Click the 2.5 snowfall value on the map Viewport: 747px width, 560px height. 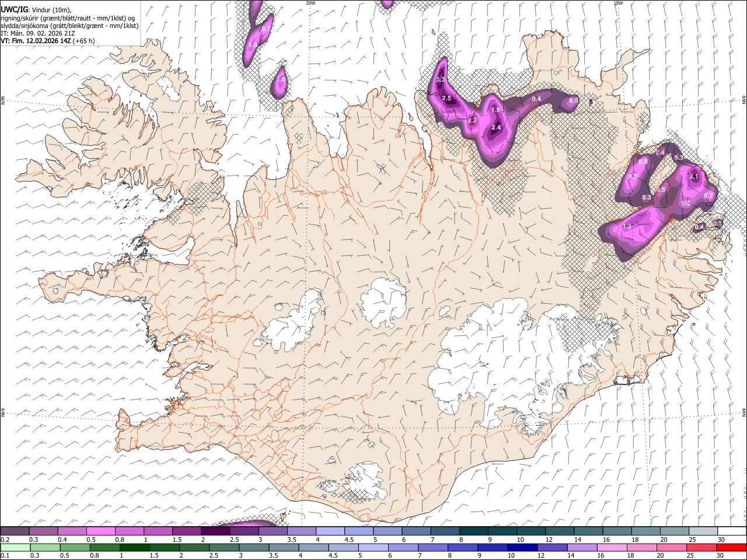coord(447,99)
